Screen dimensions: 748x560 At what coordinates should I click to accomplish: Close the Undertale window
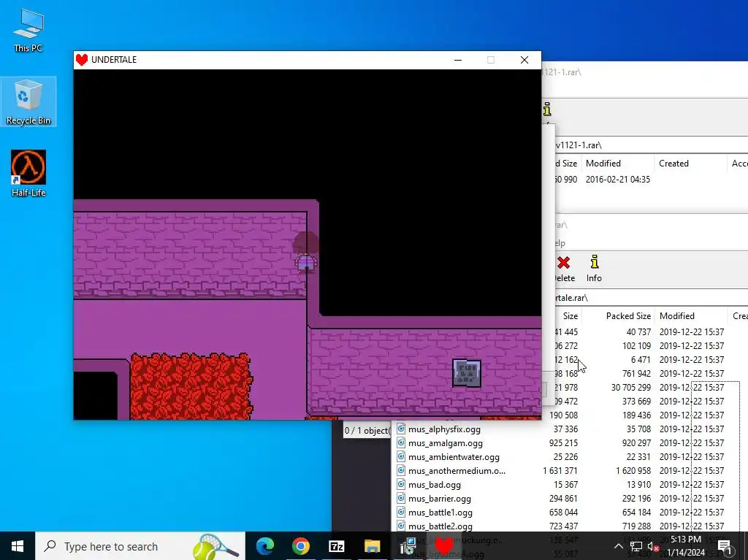tap(524, 60)
